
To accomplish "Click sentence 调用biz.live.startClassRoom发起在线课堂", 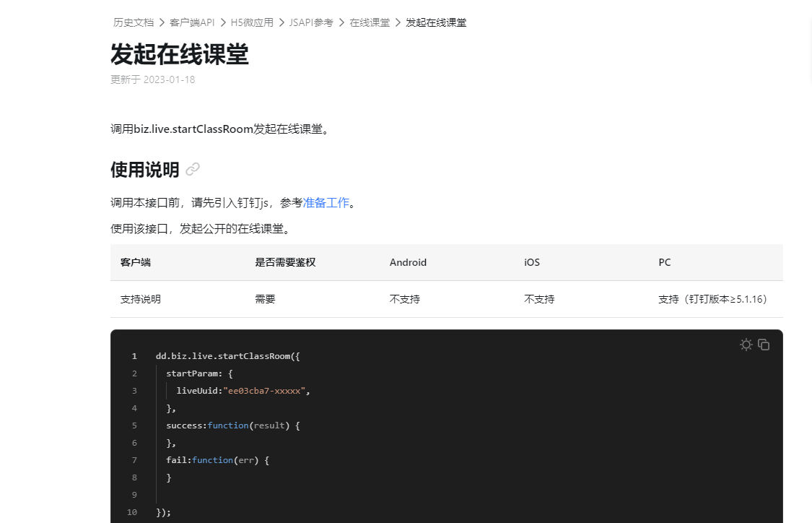I will click(x=219, y=129).
